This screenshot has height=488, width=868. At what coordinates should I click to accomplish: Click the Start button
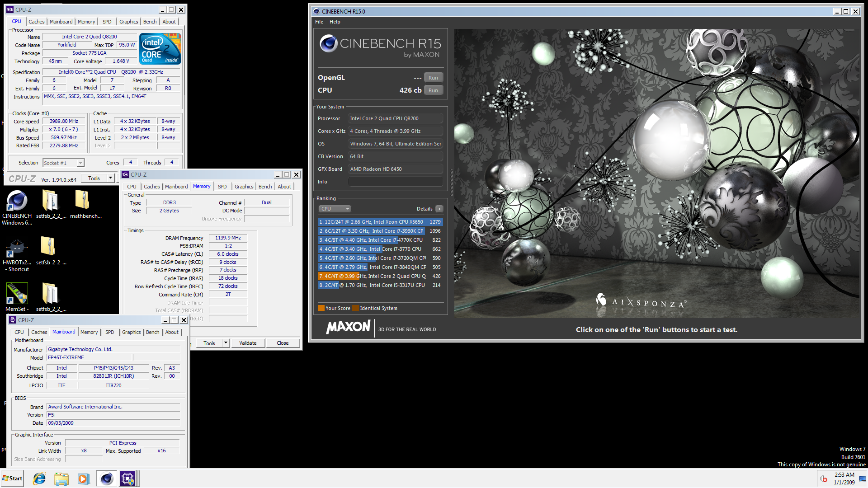point(12,479)
